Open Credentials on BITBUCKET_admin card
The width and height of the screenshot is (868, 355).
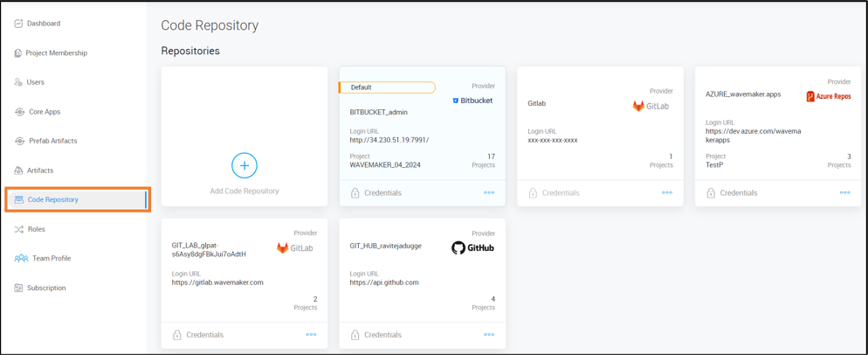pos(383,193)
